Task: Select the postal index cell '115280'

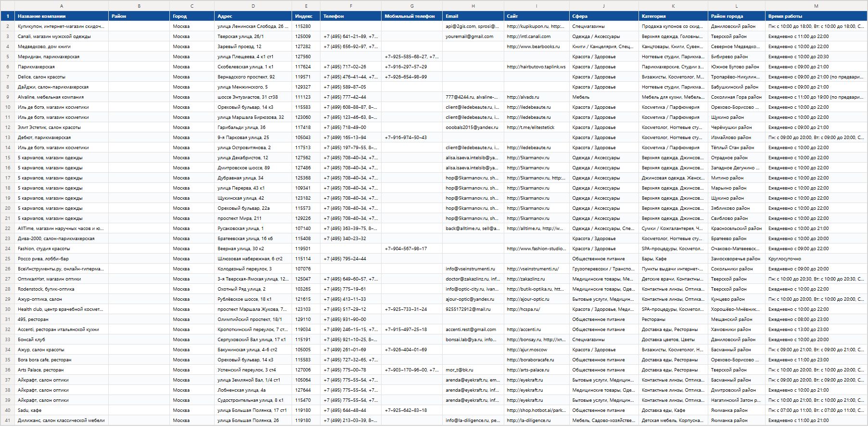Action: click(306, 26)
